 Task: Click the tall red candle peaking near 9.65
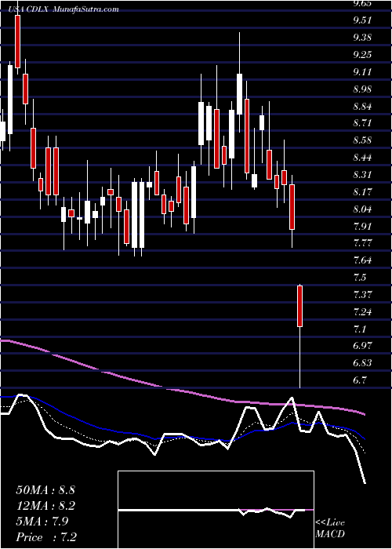[17, 42]
